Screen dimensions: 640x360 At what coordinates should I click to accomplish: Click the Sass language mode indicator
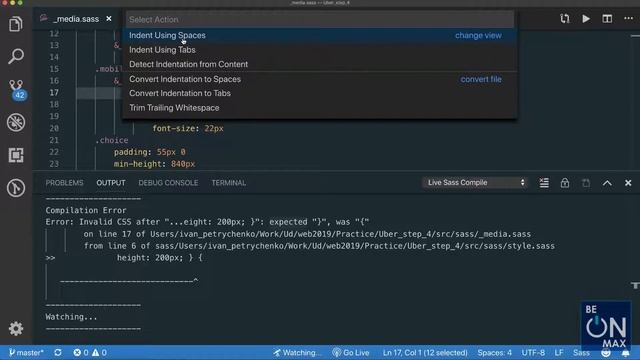pos(581,353)
